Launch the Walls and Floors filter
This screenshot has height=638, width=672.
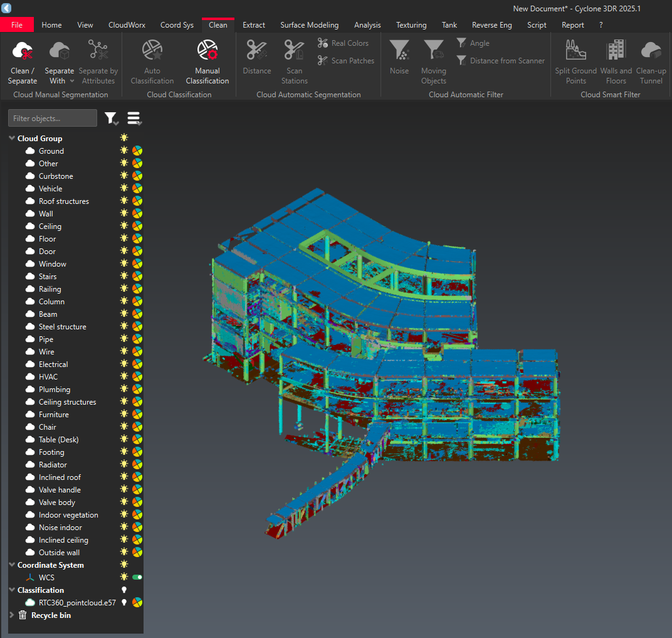point(616,51)
